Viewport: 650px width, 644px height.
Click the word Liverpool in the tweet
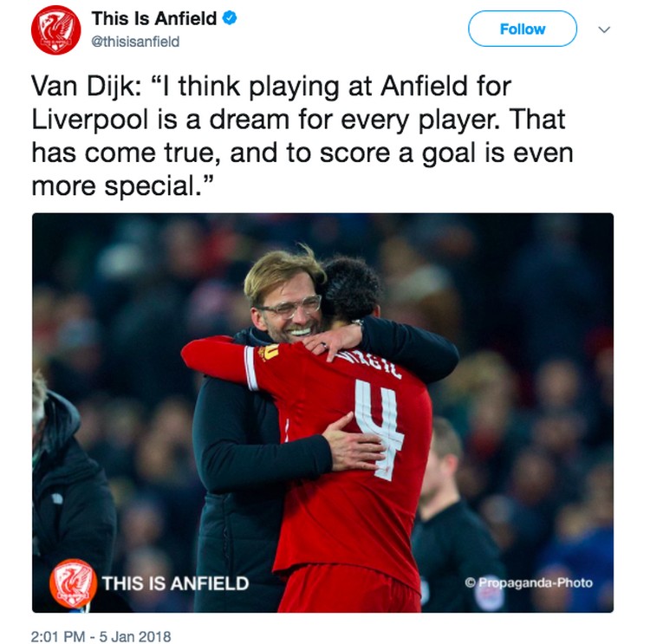(x=89, y=120)
